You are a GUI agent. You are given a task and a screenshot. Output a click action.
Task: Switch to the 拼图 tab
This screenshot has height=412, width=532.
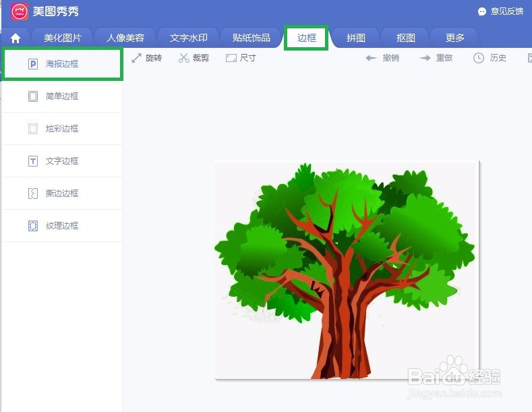pyautogui.click(x=355, y=38)
